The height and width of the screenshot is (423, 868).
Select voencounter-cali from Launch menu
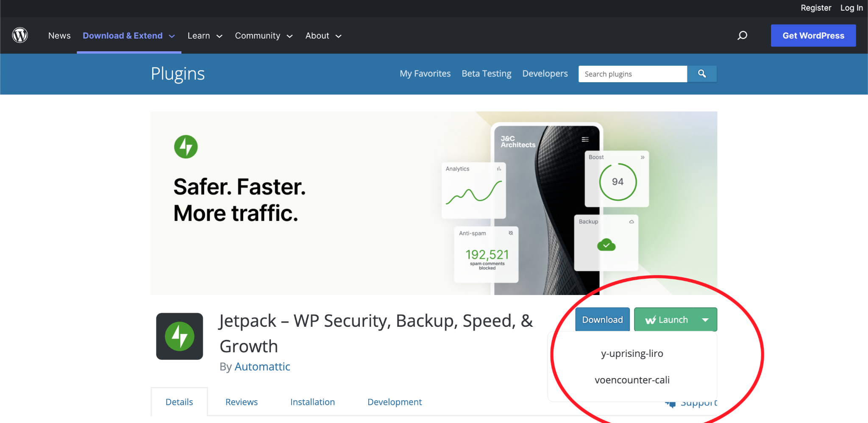click(x=632, y=380)
